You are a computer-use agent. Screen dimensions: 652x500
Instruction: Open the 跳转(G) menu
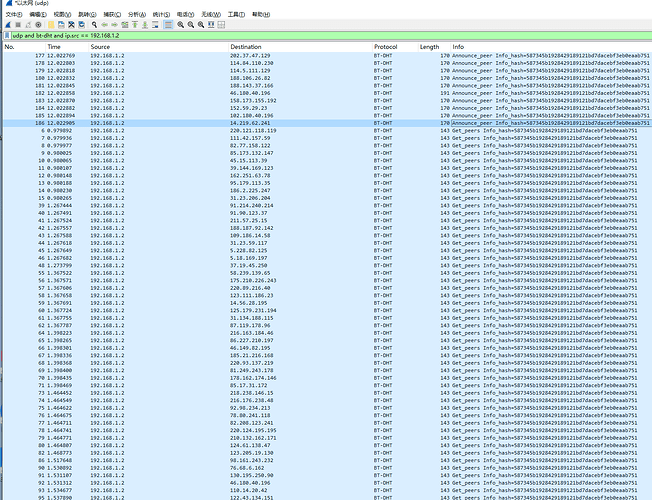[87, 15]
